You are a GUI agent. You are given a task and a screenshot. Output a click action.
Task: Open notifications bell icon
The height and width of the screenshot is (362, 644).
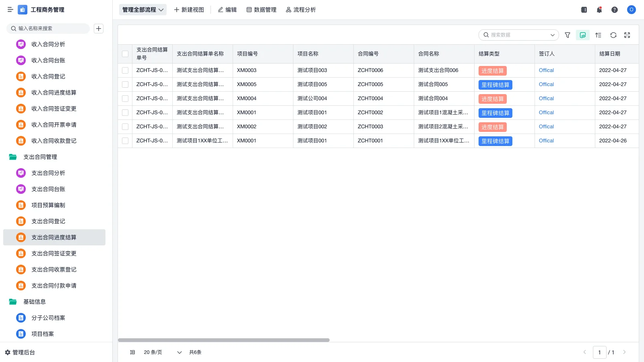click(599, 10)
